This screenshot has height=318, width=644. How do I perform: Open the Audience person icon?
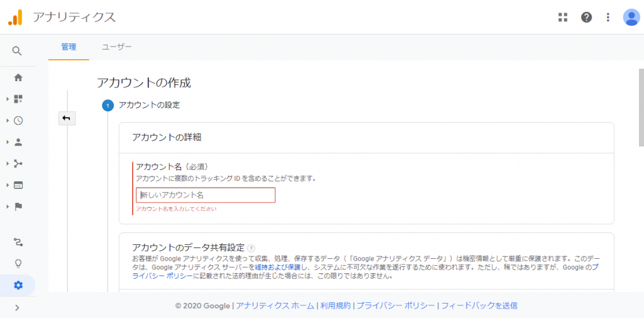pyautogui.click(x=18, y=142)
